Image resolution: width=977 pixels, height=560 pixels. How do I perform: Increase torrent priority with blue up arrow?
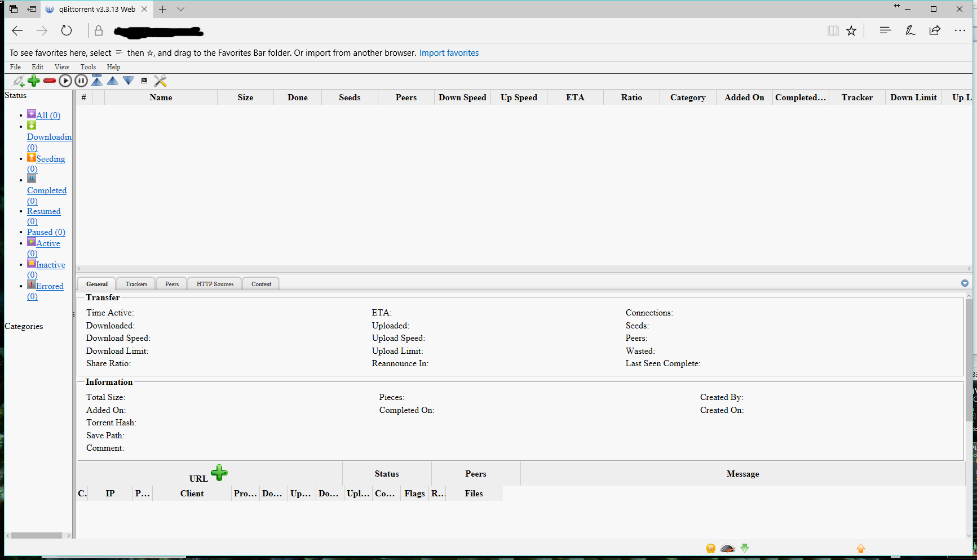113,81
